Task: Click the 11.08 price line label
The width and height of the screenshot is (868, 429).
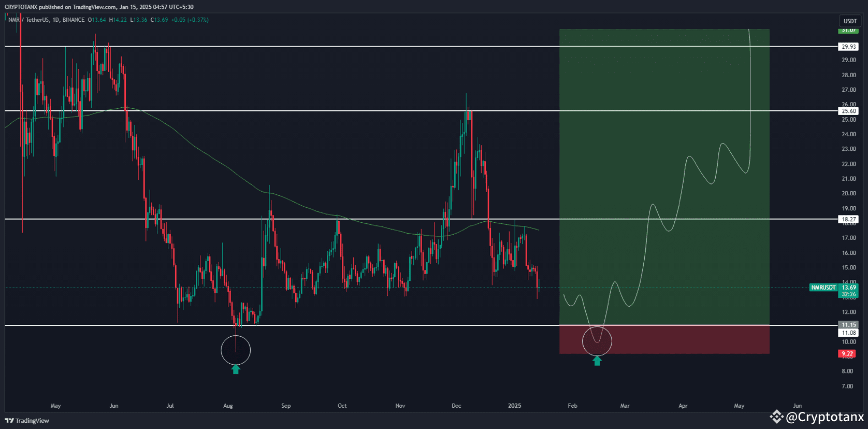Action: point(848,333)
